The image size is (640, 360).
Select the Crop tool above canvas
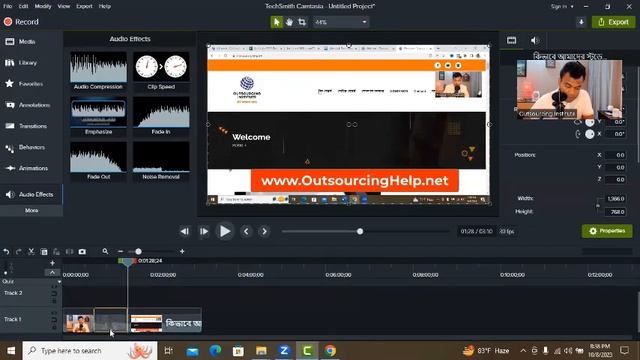click(x=302, y=22)
